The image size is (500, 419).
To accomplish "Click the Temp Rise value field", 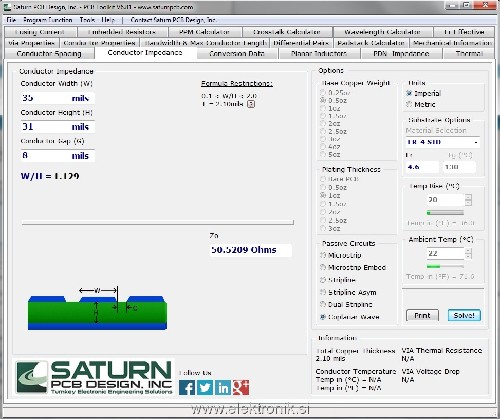I will coord(445,200).
